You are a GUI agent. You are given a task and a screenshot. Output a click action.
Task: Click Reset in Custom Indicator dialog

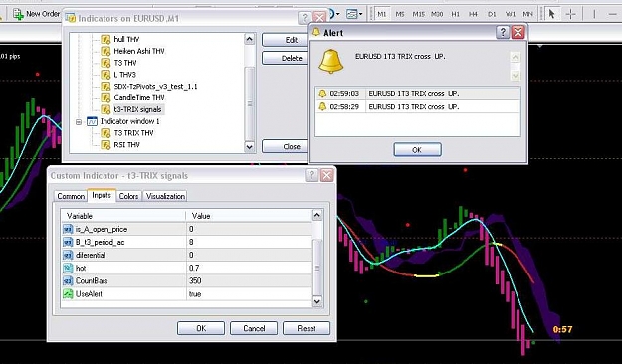307,328
